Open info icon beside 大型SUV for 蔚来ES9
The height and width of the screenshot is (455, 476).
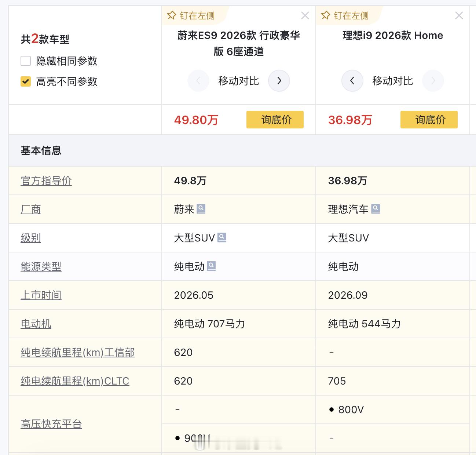(x=222, y=237)
